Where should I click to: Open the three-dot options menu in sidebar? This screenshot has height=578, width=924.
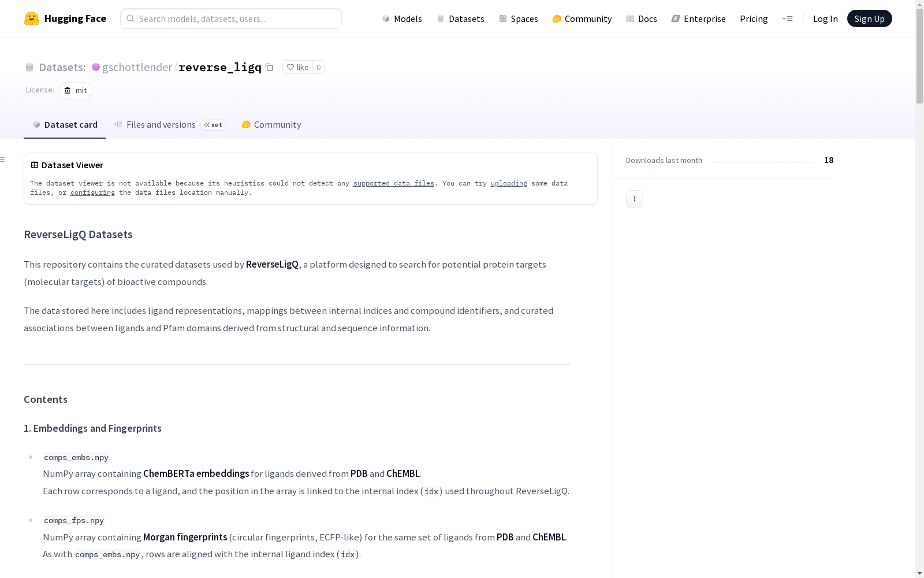(x=635, y=199)
